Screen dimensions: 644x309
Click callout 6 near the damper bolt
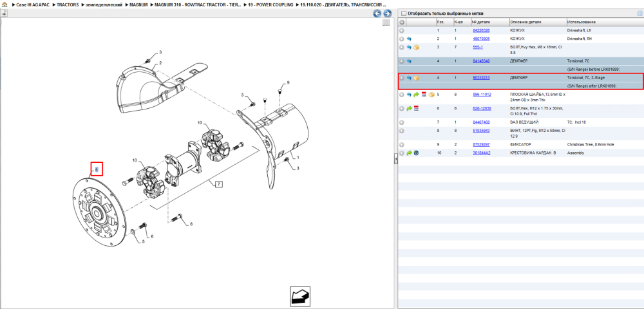[152, 236]
